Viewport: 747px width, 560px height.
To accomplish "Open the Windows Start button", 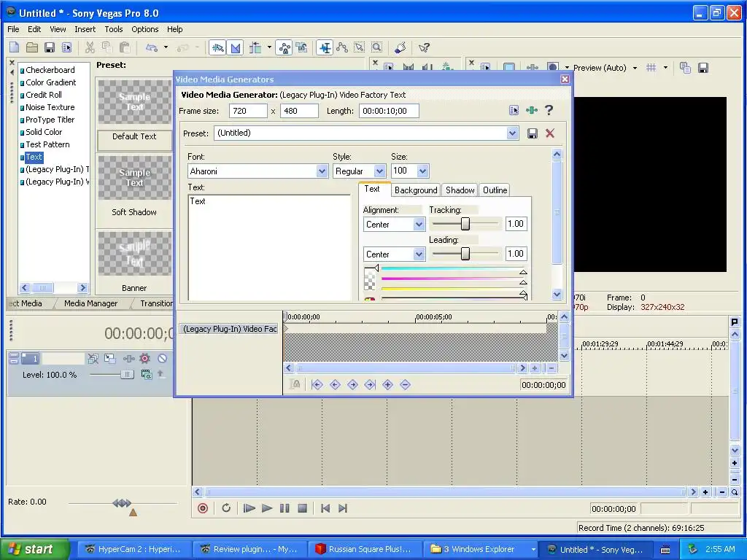I will (34, 550).
